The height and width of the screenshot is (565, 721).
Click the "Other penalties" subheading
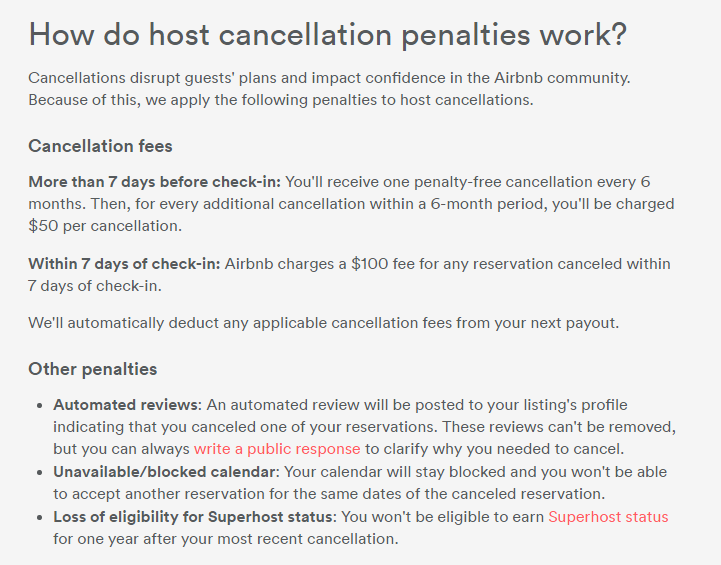click(92, 369)
